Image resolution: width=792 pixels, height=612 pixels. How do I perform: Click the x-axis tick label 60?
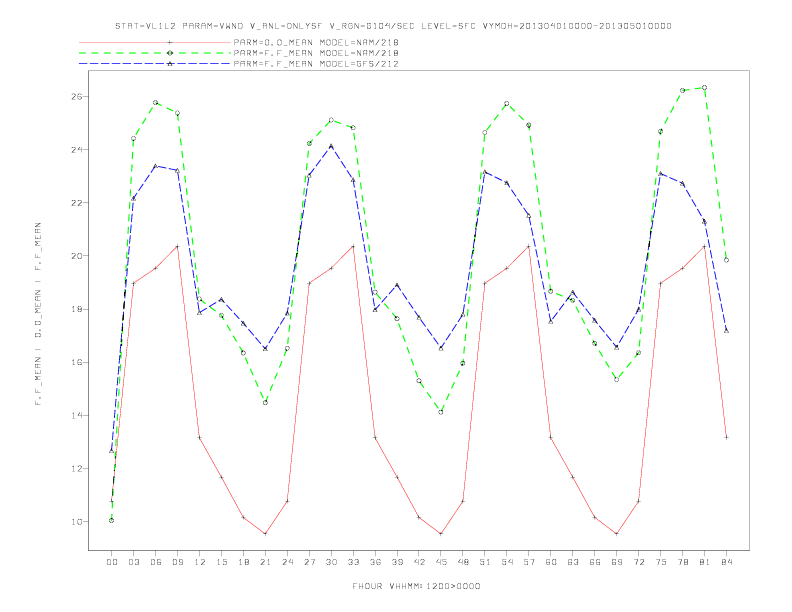pos(551,562)
